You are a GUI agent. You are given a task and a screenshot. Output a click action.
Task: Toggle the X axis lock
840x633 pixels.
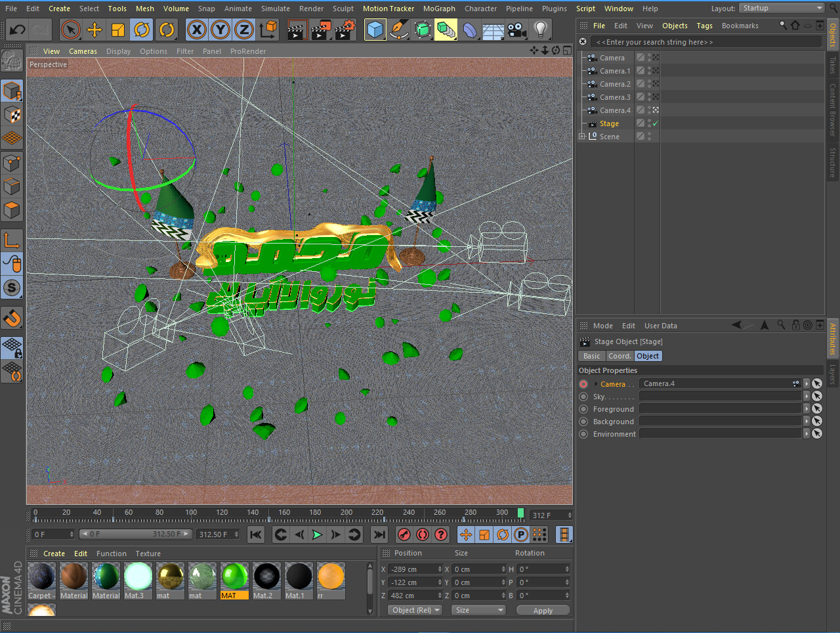[x=196, y=30]
